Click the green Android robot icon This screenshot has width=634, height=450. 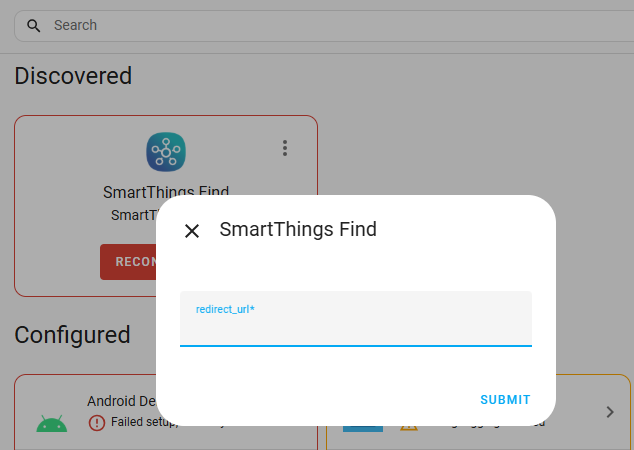click(x=52, y=423)
